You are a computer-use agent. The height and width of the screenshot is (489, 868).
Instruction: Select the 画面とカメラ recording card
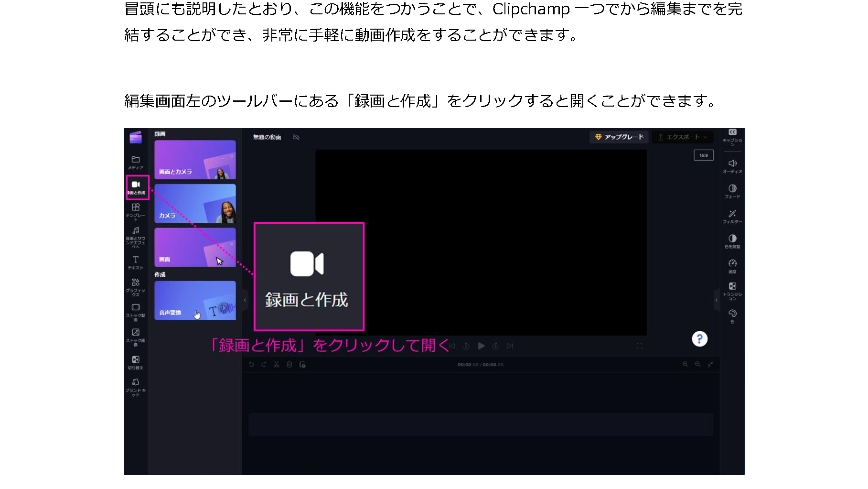tap(195, 160)
